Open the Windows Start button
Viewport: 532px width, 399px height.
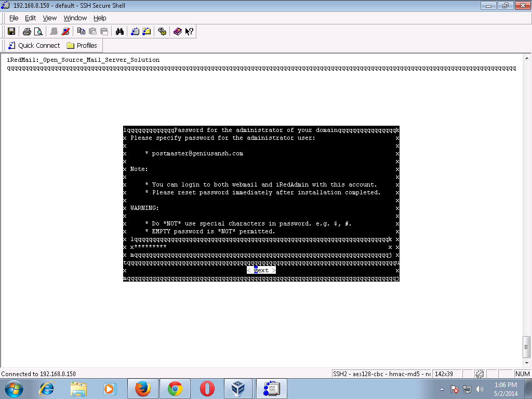(x=14, y=389)
